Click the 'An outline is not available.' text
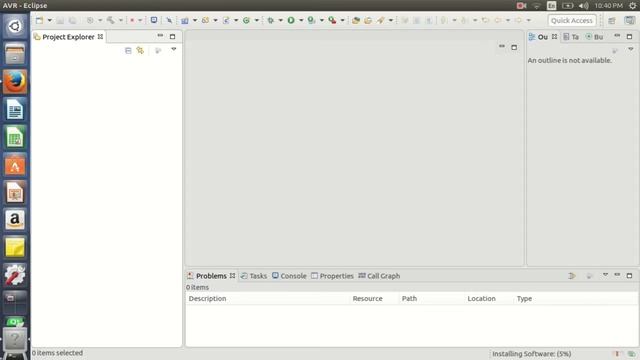The height and width of the screenshot is (360, 640). [569, 60]
